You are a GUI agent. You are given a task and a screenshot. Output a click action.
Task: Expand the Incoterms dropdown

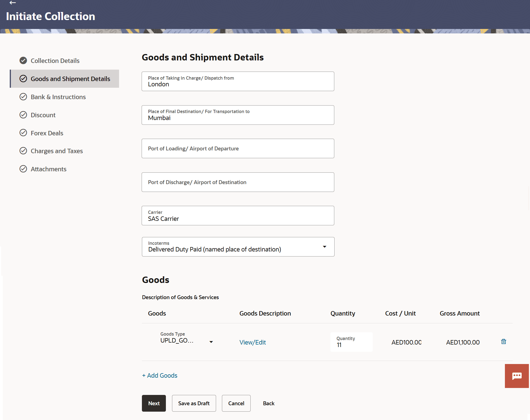325,247
